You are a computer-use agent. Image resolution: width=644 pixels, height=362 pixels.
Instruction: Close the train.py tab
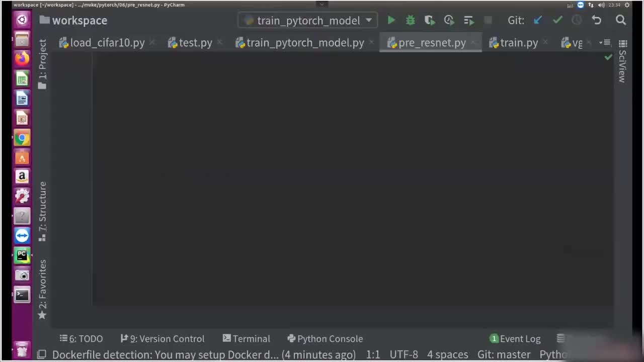545,43
